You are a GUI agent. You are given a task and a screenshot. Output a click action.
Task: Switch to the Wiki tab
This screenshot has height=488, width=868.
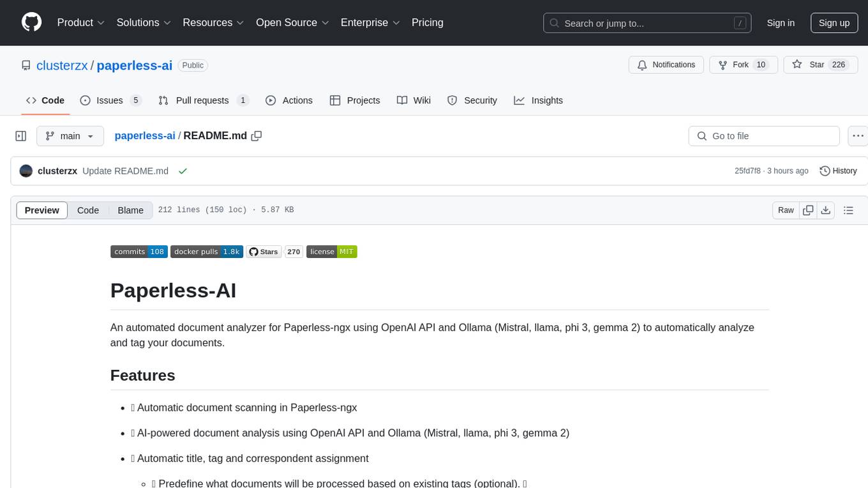(414, 100)
